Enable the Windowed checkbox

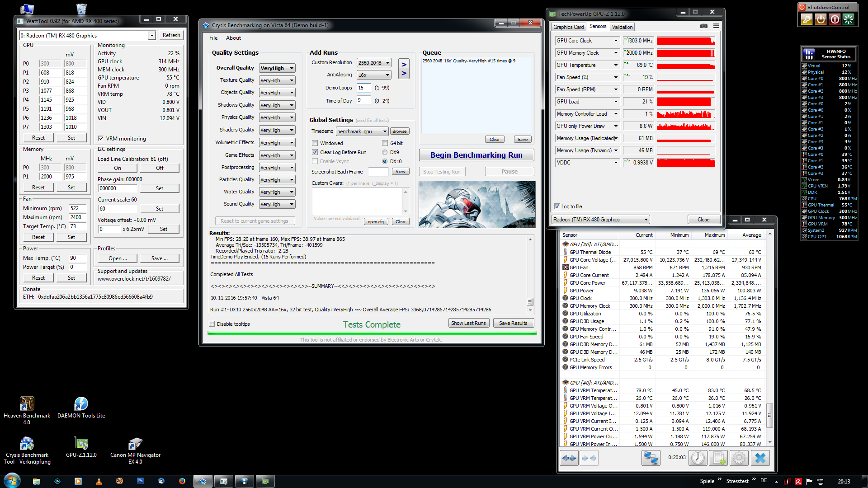click(315, 143)
